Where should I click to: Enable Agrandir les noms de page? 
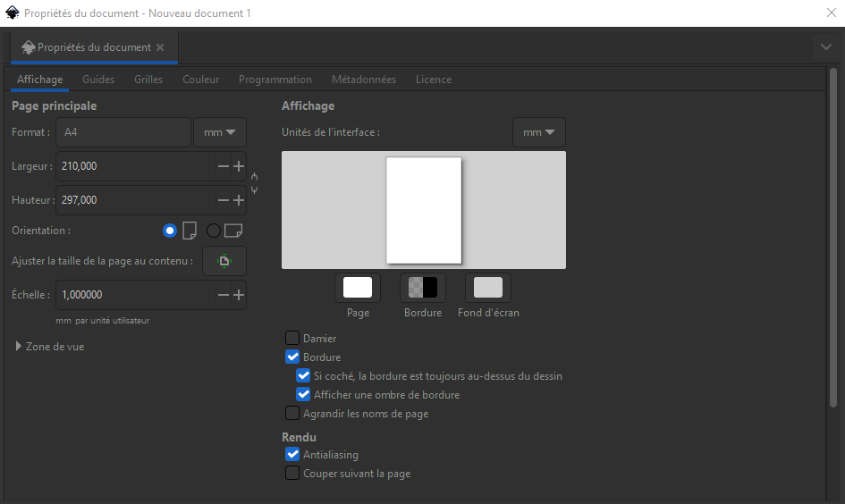coord(292,414)
